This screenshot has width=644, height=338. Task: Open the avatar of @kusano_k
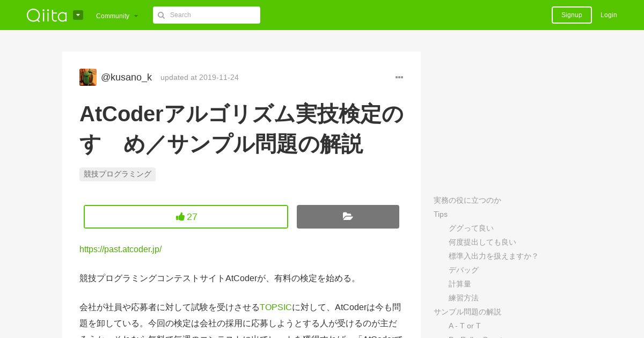pyautogui.click(x=88, y=77)
